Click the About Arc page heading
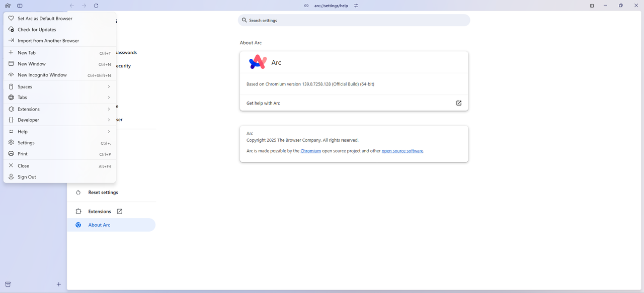The width and height of the screenshot is (644, 293). pyautogui.click(x=251, y=43)
